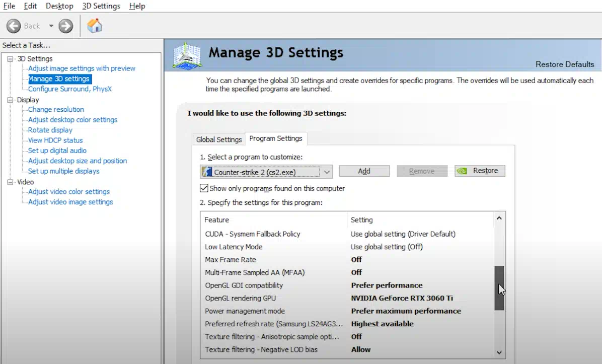
Task: Open the Back history dropdown arrow
Action: click(x=51, y=26)
